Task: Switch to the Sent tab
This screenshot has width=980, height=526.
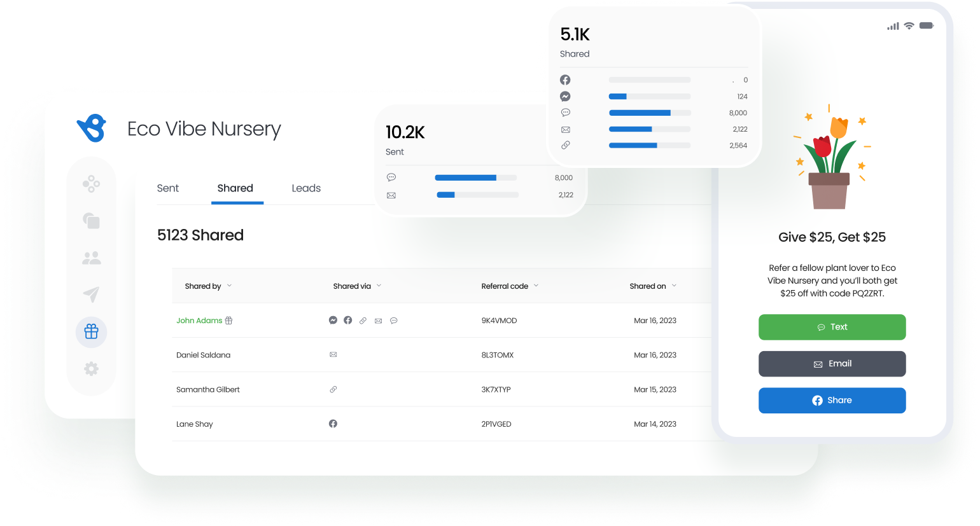Action: [168, 188]
